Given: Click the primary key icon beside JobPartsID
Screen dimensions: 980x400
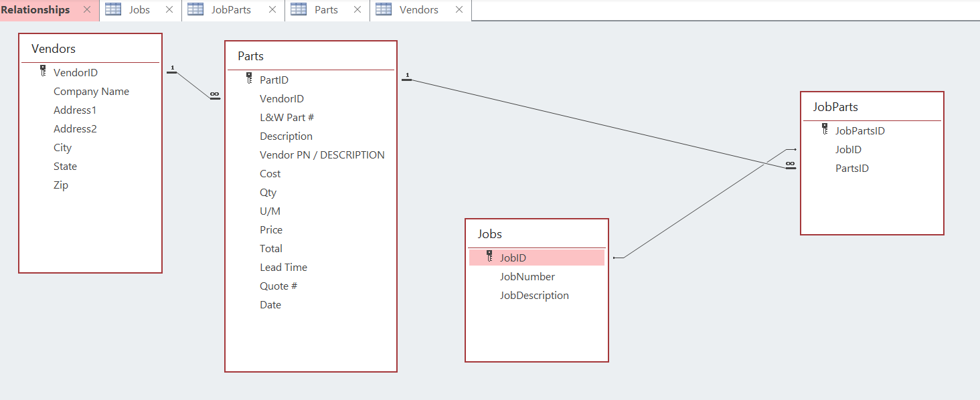Looking at the screenshot, I should [825, 128].
